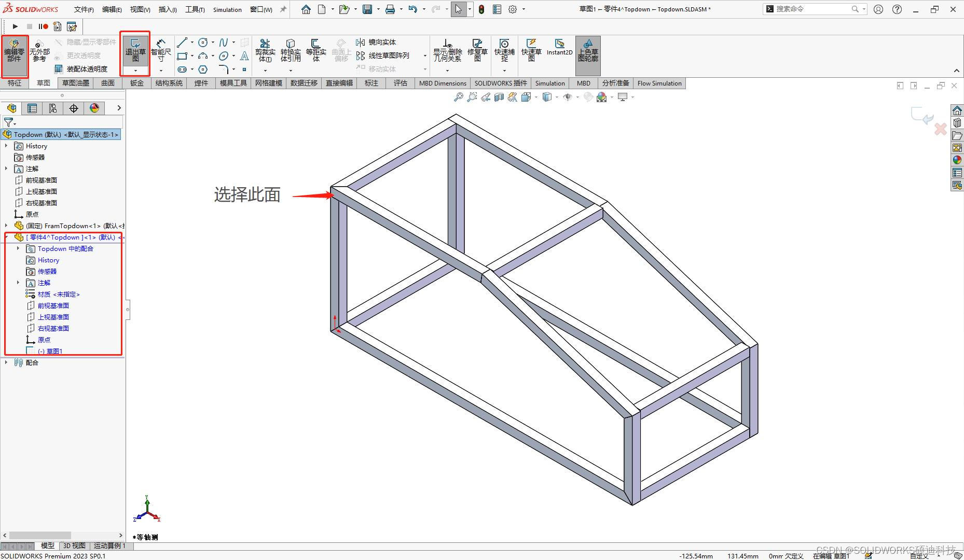Expand the History folder under Topdown
The image size is (964, 560).
pyautogui.click(x=6, y=146)
